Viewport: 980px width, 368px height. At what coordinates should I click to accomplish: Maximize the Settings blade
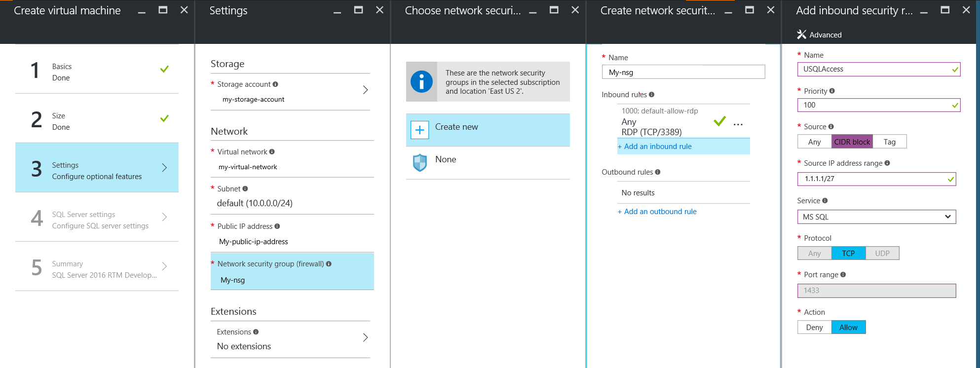click(359, 10)
